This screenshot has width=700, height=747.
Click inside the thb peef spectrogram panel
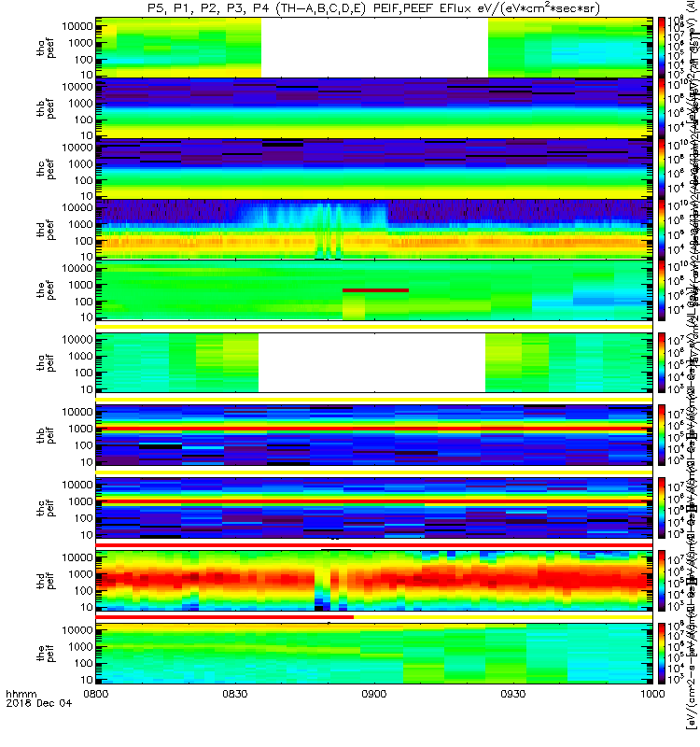pyautogui.click(x=374, y=108)
